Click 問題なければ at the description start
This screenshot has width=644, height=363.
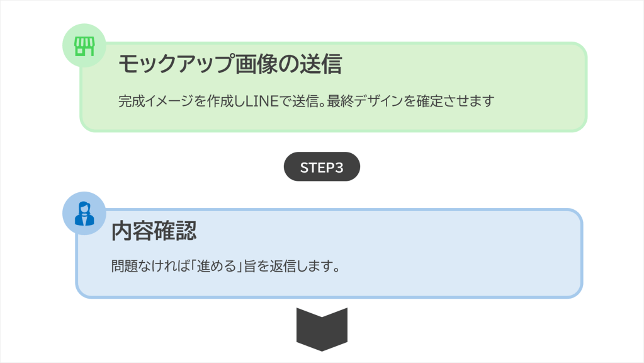[147, 267]
